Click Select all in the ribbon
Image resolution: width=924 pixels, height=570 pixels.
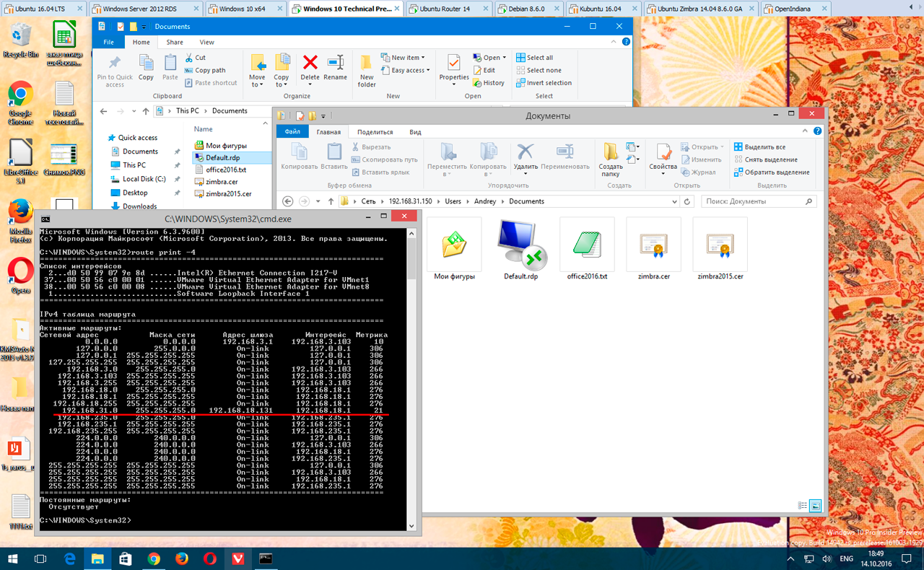[x=539, y=58]
